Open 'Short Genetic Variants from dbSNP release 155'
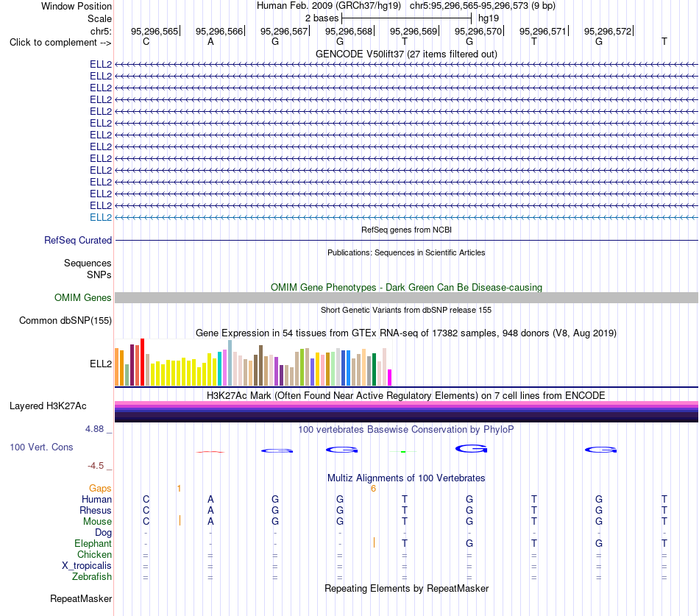 [x=406, y=310]
